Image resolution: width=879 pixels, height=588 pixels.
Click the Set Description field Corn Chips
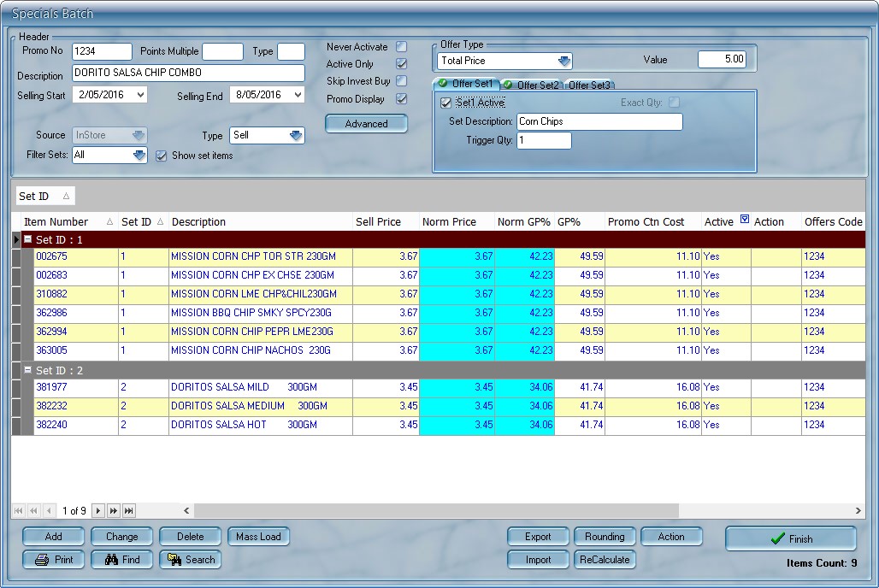tap(600, 121)
